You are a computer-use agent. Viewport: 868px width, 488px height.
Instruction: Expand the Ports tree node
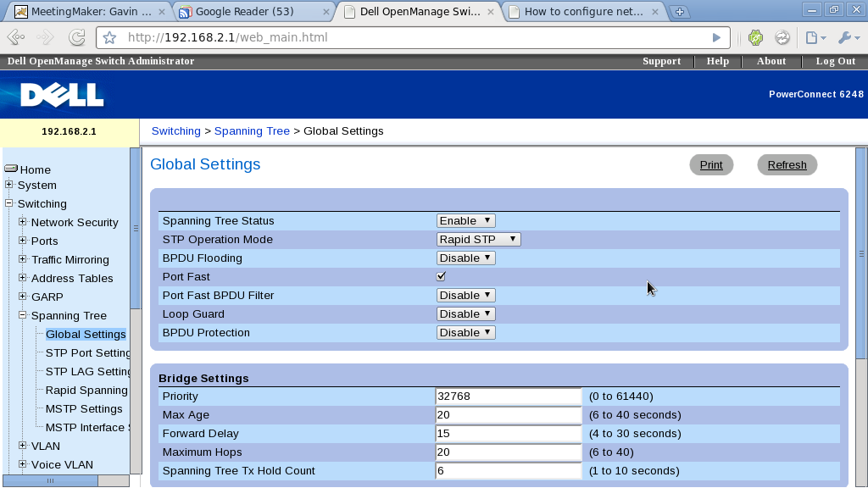23,240
